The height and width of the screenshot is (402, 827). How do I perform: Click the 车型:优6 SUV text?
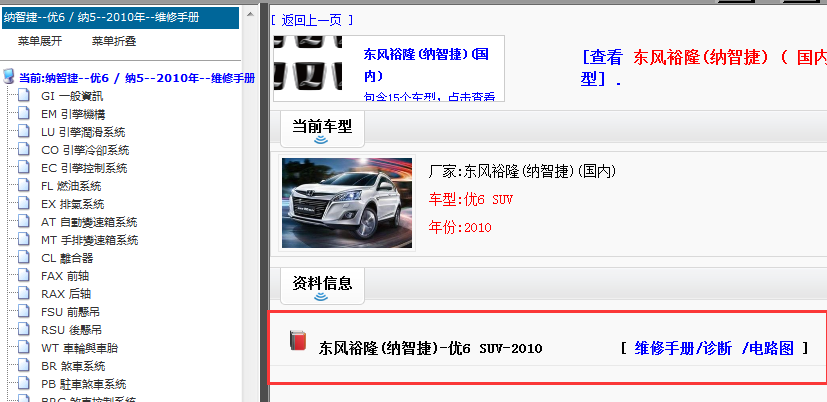[470, 200]
